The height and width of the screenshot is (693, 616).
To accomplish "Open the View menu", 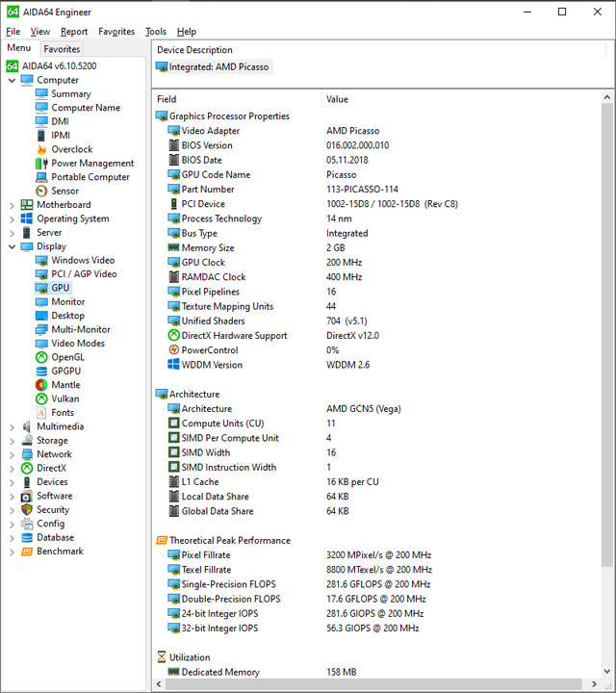I will (x=40, y=32).
